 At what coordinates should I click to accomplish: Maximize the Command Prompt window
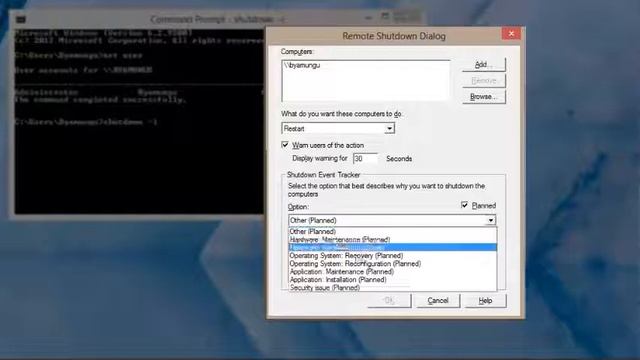coord(384,17)
